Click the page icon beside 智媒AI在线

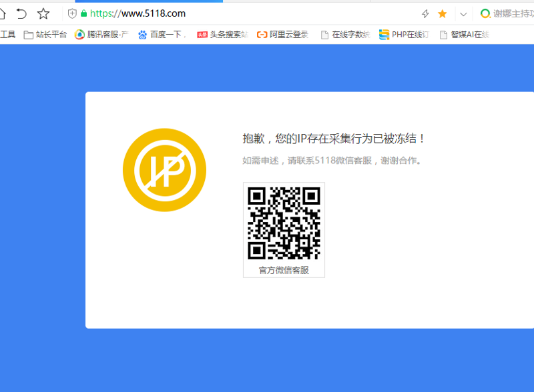443,35
